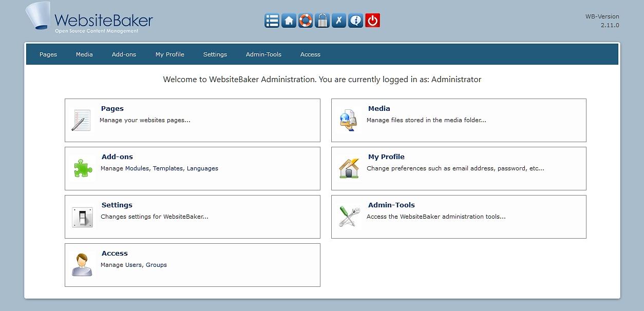The height and width of the screenshot is (311, 644).
Task: Open Access from the navigation bar
Action: pyautogui.click(x=310, y=54)
